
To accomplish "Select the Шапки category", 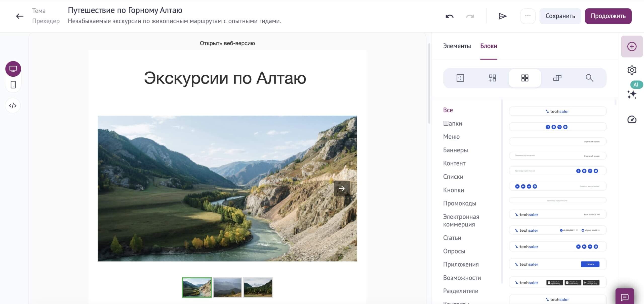I will coord(453,123).
